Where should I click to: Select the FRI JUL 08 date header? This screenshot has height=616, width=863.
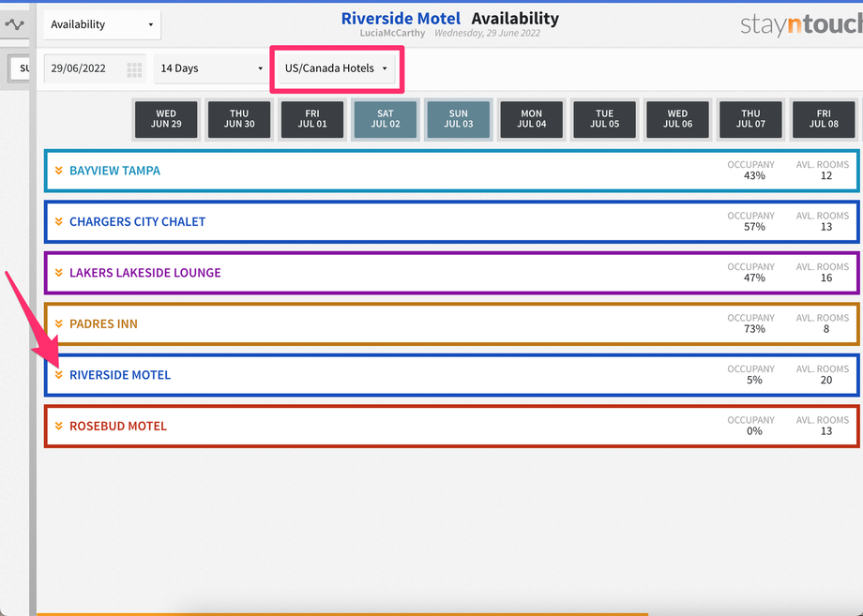click(824, 119)
